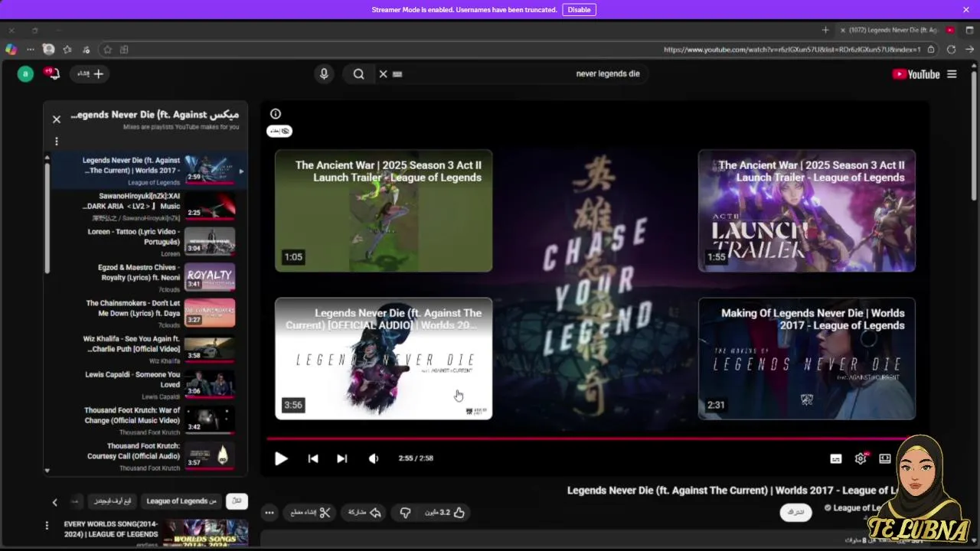This screenshot has width=980, height=551.
Task: Submit search with magnifier icon
Action: (358, 74)
